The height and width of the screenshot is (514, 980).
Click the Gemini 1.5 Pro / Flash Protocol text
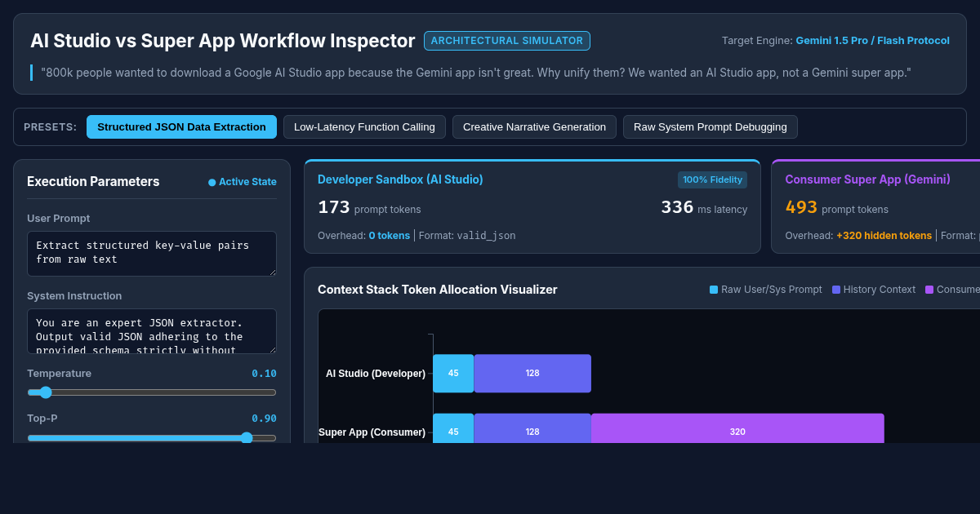click(x=873, y=40)
